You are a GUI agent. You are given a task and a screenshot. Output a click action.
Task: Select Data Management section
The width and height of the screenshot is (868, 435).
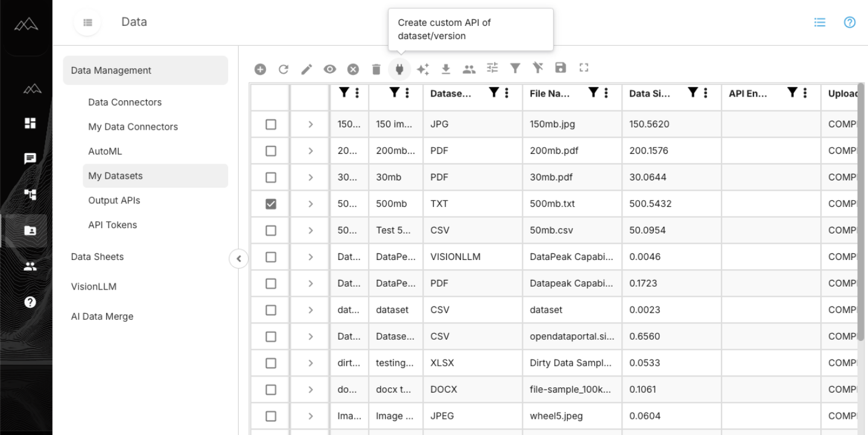(145, 70)
